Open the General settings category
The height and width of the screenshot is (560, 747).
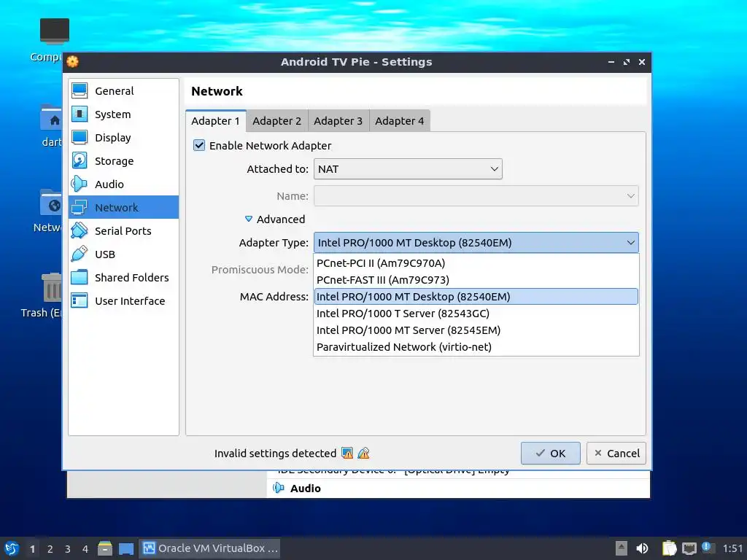[x=124, y=90]
